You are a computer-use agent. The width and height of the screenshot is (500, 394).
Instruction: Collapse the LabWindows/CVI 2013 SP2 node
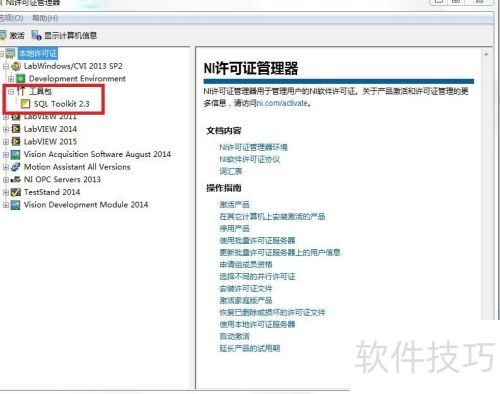[6, 66]
